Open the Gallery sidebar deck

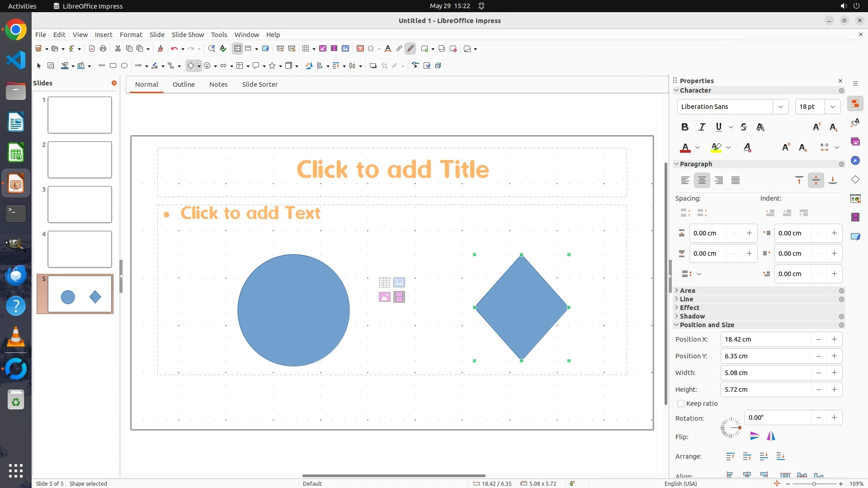855,141
